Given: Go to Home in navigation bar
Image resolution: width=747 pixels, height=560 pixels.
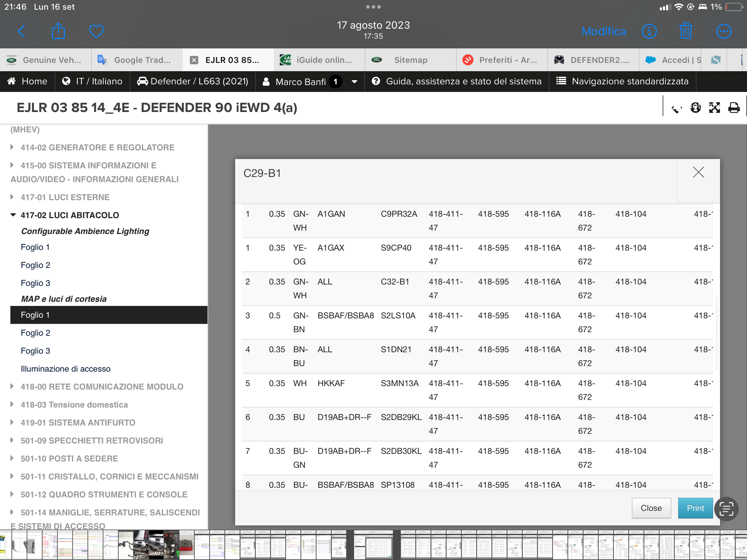Looking at the screenshot, I should pos(27,81).
